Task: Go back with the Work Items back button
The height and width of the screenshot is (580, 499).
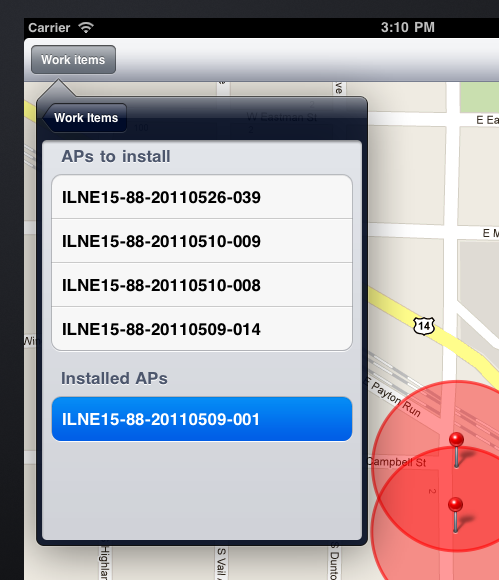Action: tap(85, 118)
